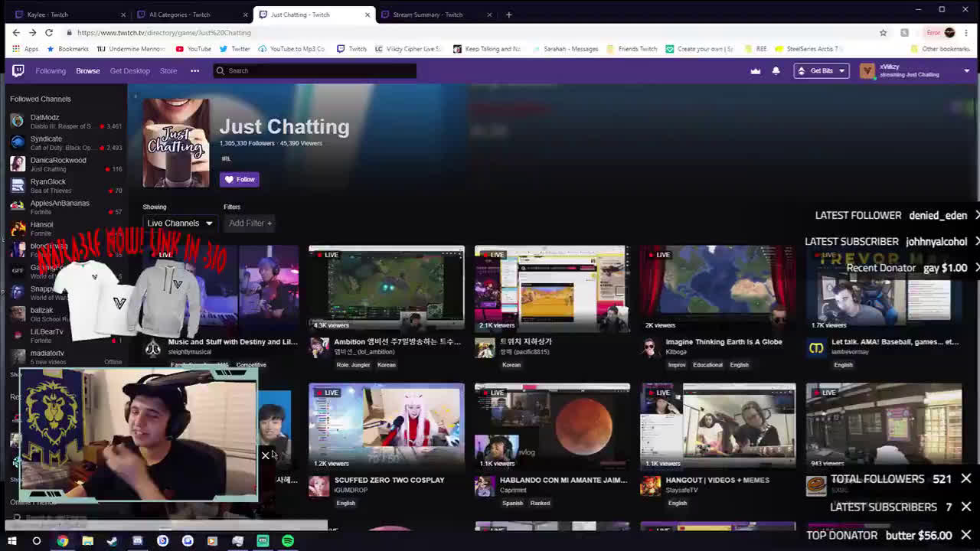Select the Following navigation item
Screen dimensions: 980x551
tap(51, 70)
